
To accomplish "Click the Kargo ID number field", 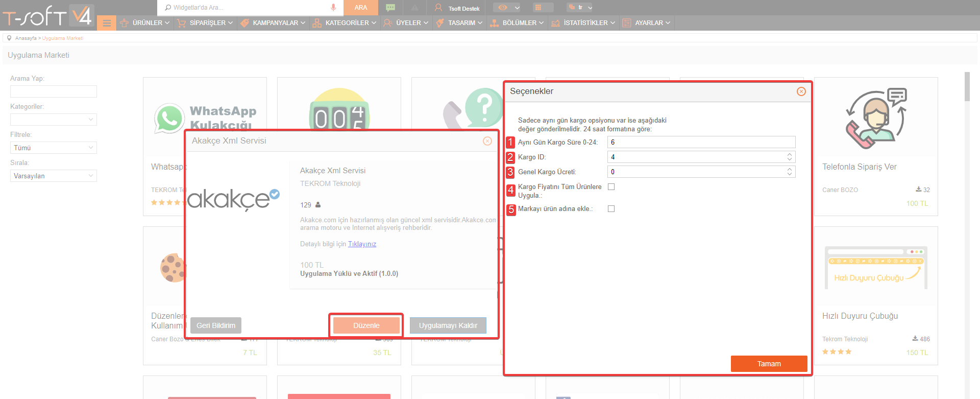I will point(701,157).
